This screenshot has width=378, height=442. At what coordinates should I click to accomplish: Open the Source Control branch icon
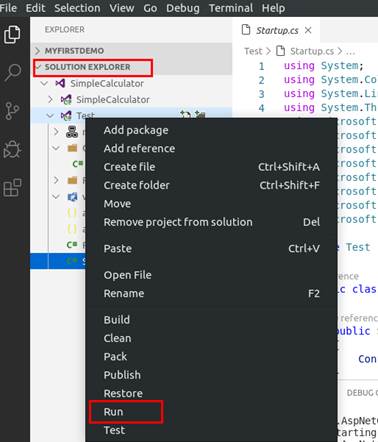pyautogui.click(x=12, y=111)
